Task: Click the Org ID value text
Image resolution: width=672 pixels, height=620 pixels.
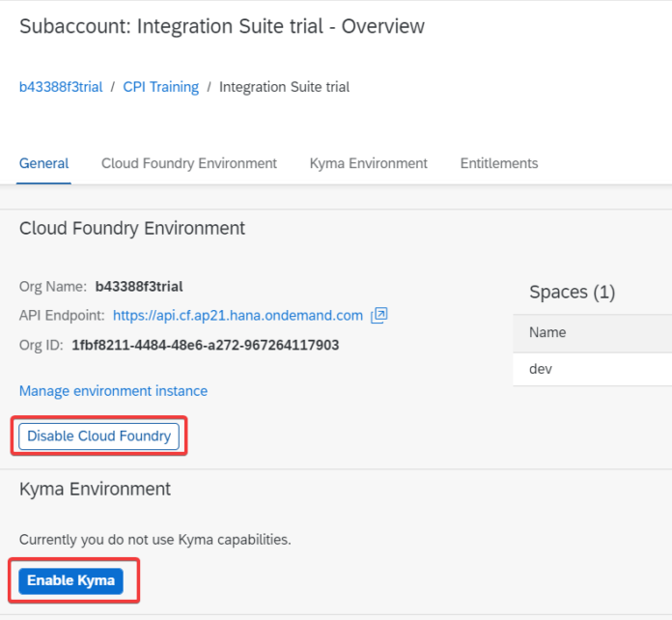Action: (205, 345)
